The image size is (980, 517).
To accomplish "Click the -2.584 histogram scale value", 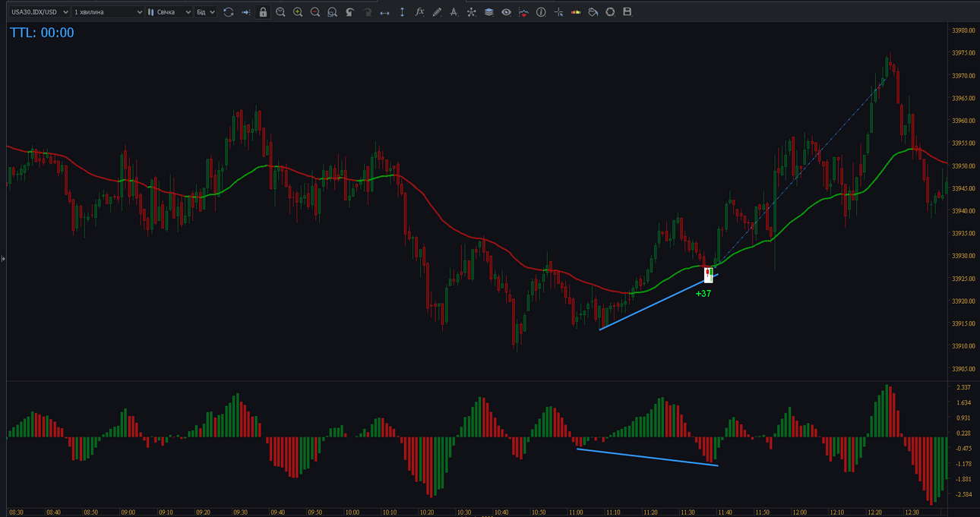I will tap(963, 494).
